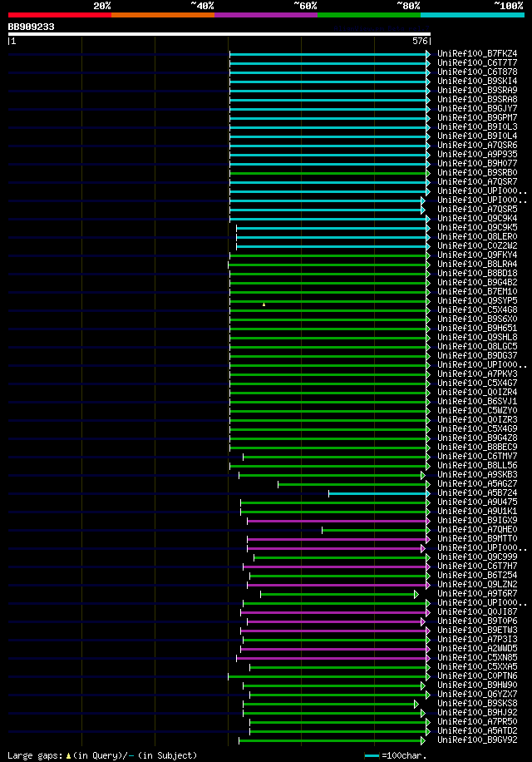Click the red 20% identity legend segment
This screenshot has height=762, width=532.
pos(60,15)
